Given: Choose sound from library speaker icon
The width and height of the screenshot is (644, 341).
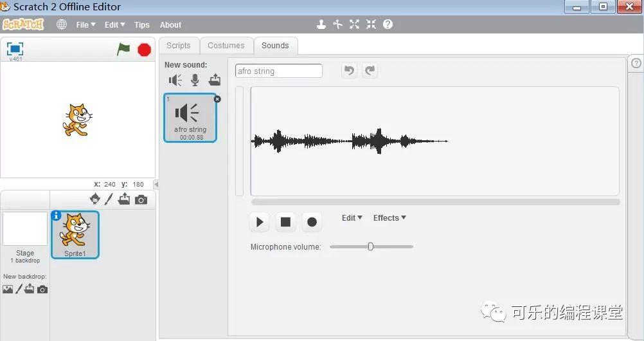Looking at the screenshot, I should click(175, 80).
